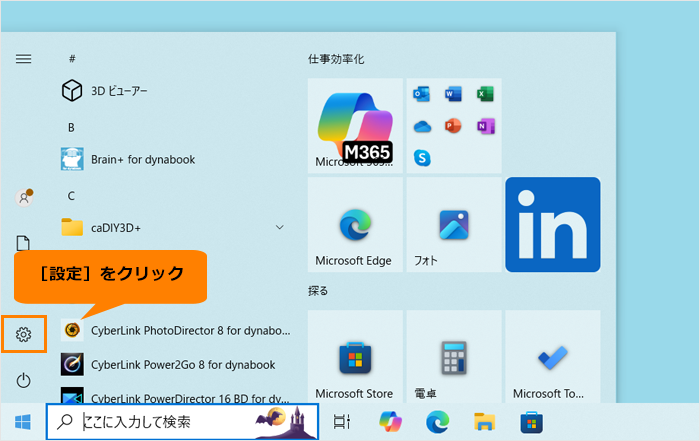Click the Power button icon

coord(24,381)
